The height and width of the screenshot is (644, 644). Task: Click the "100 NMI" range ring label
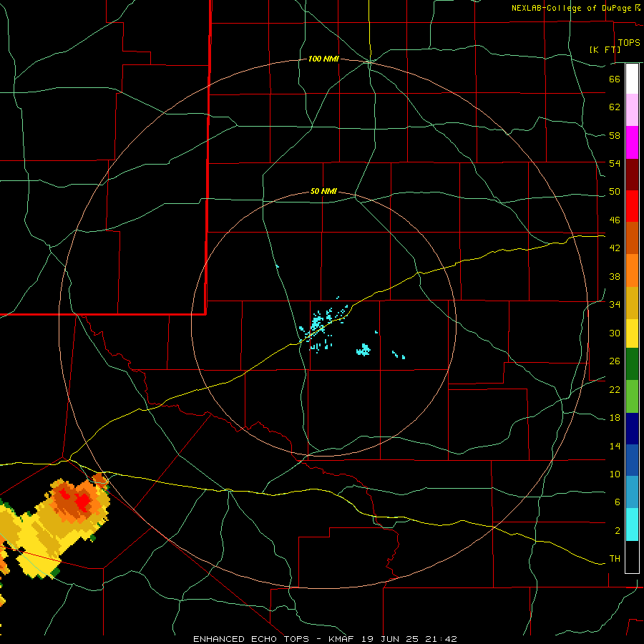click(323, 59)
